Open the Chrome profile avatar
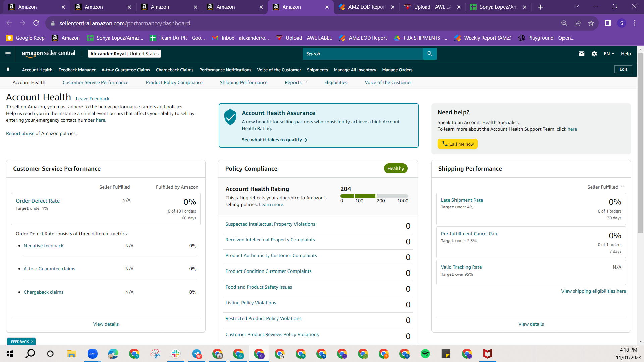This screenshot has height=362, width=644. pos(622,23)
